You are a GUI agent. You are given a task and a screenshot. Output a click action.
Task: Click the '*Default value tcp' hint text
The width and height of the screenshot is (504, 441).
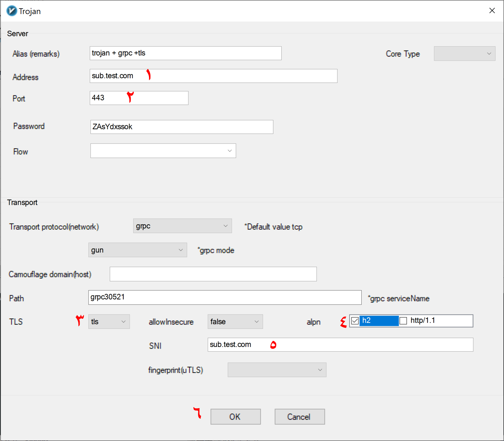click(273, 227)
